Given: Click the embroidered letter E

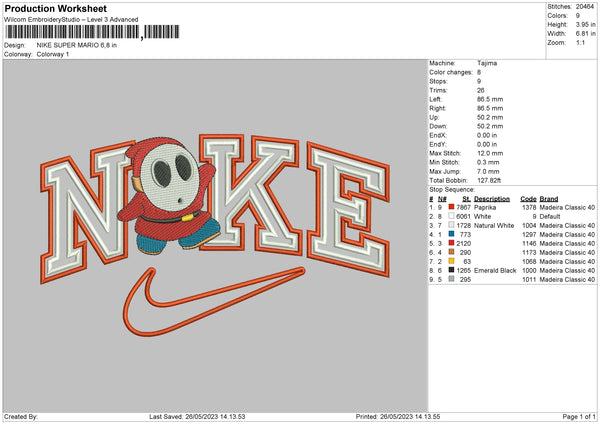Looking at the screenshot, I should 349,209.
